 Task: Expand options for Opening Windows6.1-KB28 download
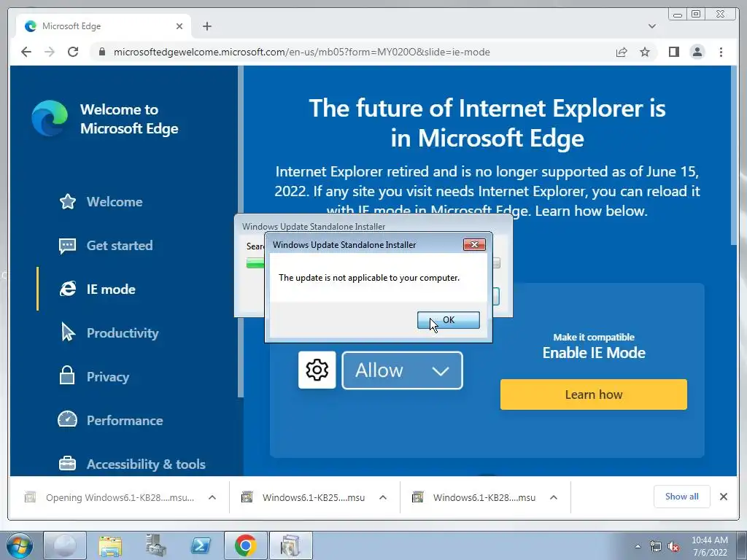212,497
